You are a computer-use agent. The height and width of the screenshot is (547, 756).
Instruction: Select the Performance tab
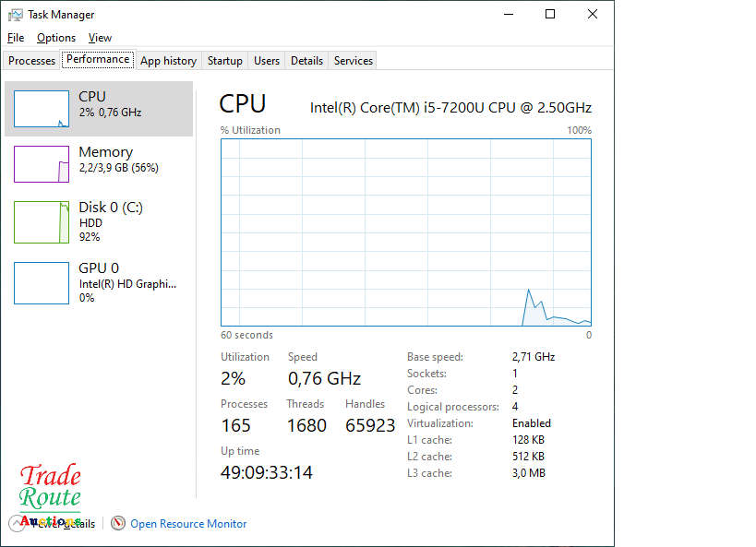98,59
